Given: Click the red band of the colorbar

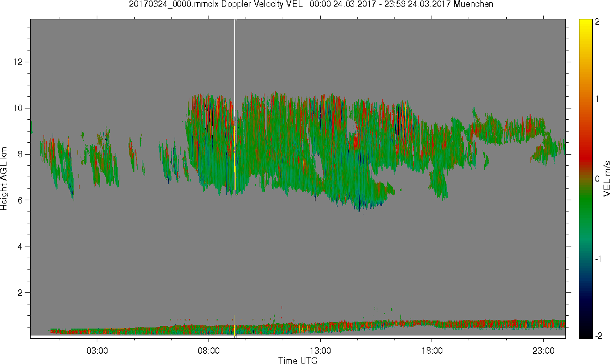Looking at the screenshot, I should tap(585, 155).
